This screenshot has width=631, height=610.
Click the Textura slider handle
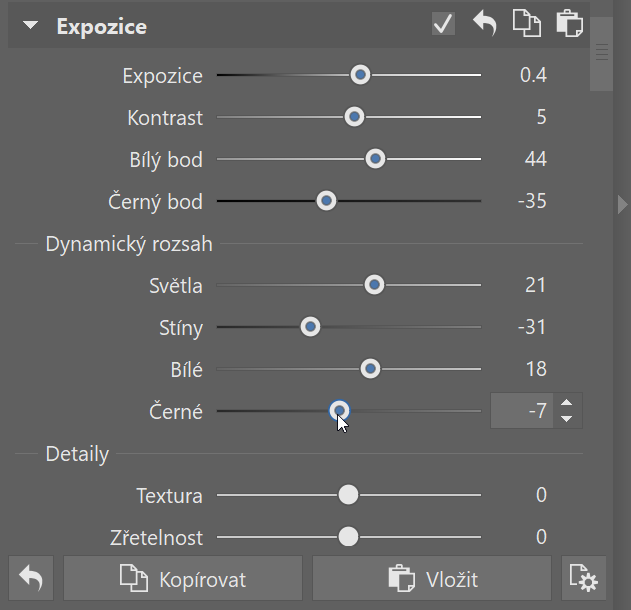348,495
